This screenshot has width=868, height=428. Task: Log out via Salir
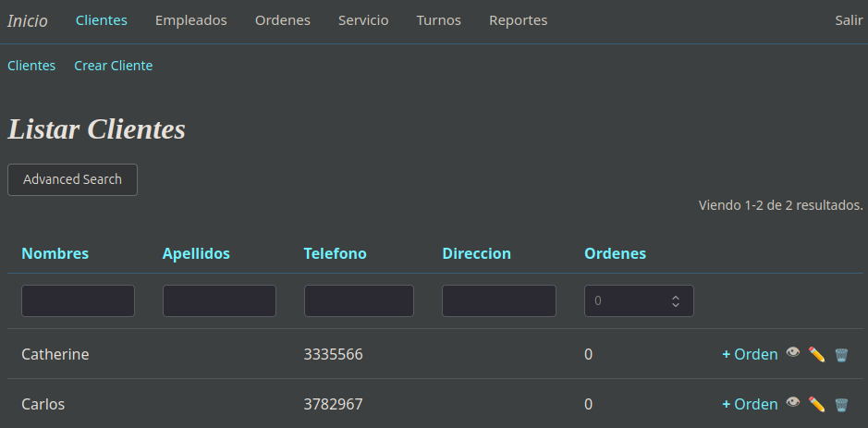tap(849, 20)
